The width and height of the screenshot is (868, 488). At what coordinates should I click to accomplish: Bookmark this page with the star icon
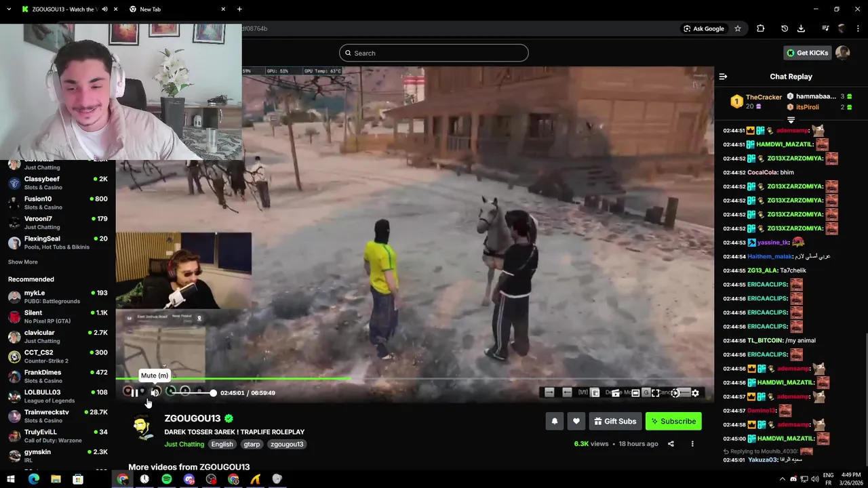(738, 28)
